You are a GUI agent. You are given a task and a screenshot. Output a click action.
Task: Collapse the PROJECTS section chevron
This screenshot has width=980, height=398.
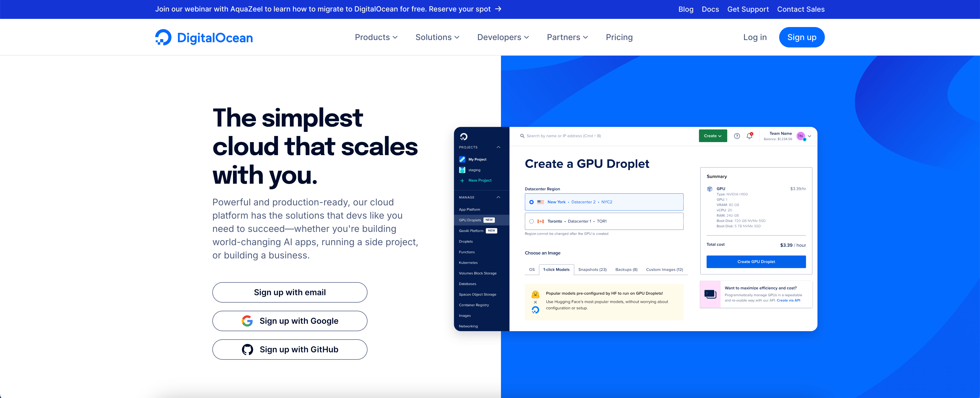click(x=498, y=147)
